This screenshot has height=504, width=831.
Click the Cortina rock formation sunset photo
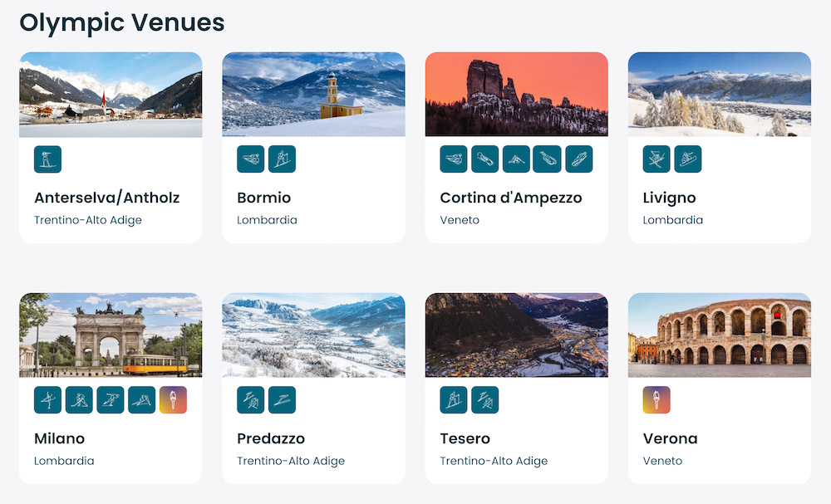coord(516,95)
